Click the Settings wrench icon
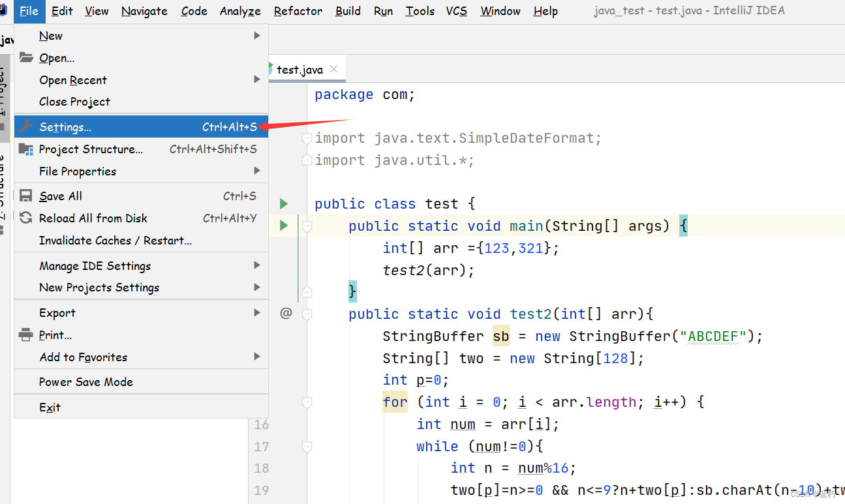 26,126
